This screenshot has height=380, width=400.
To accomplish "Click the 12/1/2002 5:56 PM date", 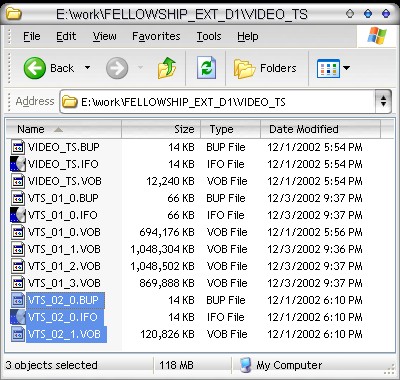I will point(315,232).
